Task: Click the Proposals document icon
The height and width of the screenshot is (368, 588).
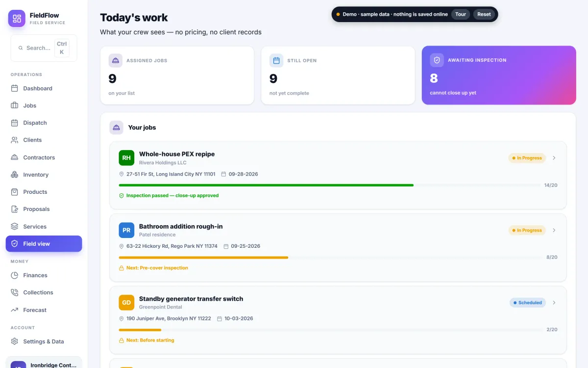Action: pyautogui.click(x=15, y=209)
